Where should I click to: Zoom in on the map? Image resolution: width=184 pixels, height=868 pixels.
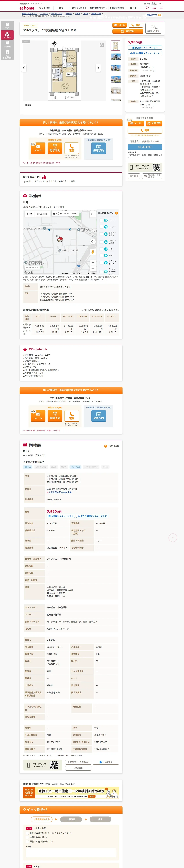[93, 262]
